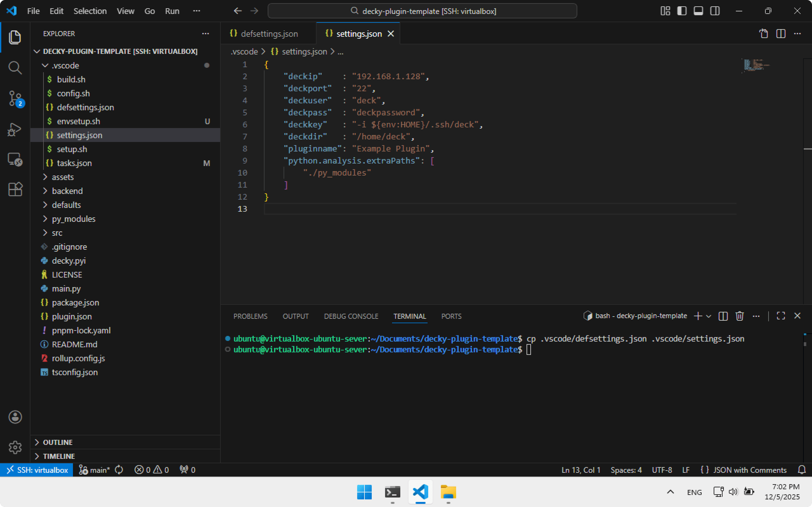812x507 pixels.
Task: Expand the backend folder
Action: point(67,191)
